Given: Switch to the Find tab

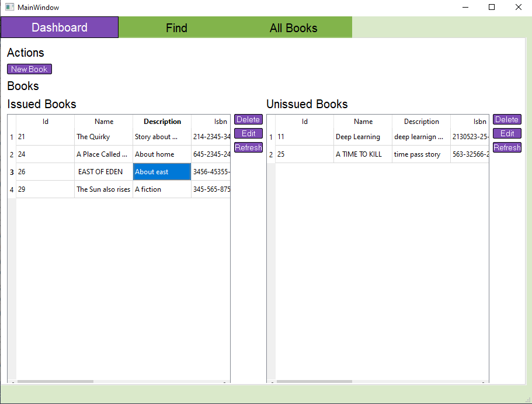Looking at the screenshot, I should pos(176,27).
